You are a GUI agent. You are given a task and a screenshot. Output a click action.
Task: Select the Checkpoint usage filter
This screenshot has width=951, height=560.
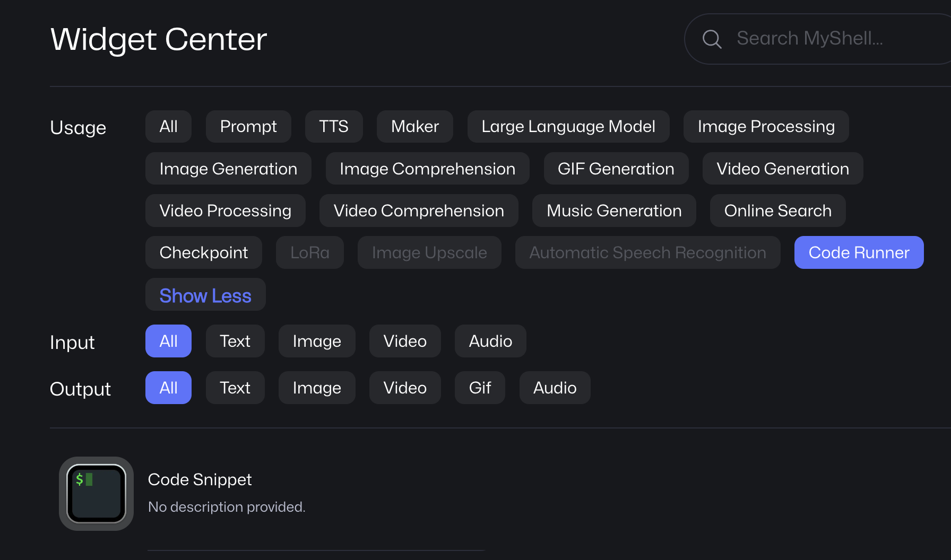203,252
